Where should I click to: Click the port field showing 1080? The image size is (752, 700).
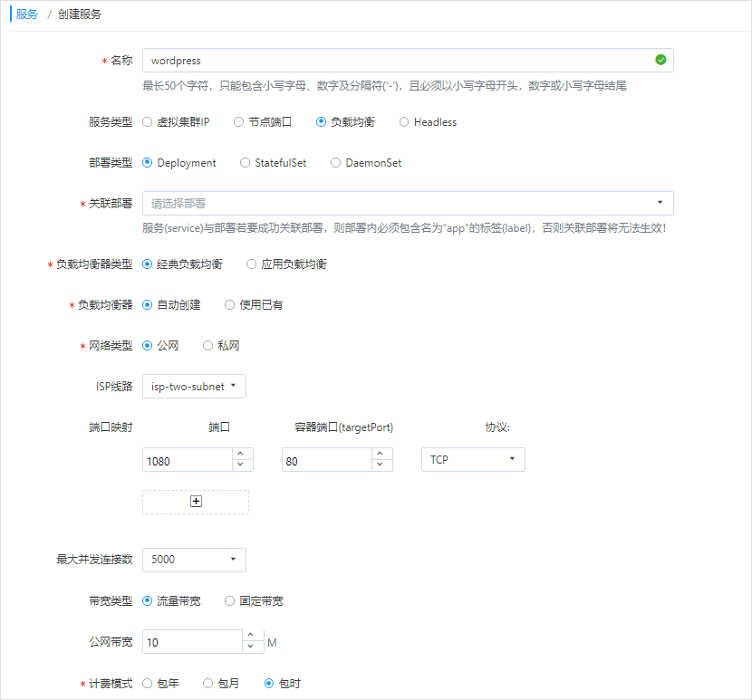tap(188, 461)
